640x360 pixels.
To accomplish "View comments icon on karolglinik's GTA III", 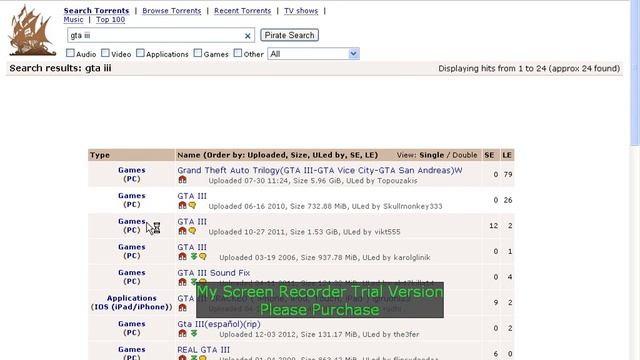I will coord(203,257).
